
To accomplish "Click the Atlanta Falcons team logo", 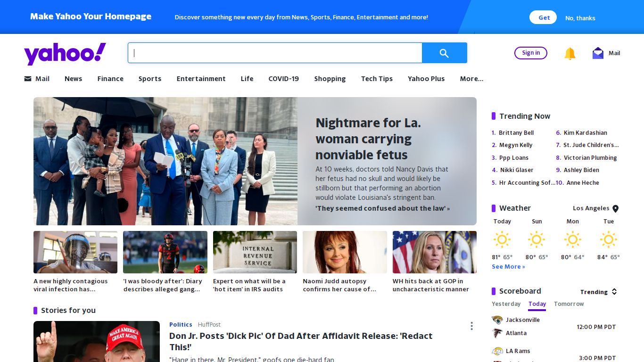I will coord(497,333).
